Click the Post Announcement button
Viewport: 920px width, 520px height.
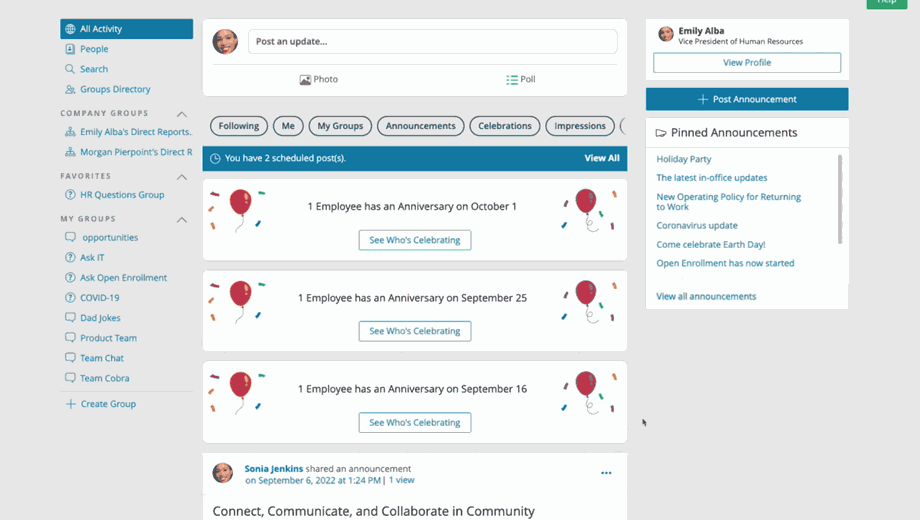(x=747, y=99)
